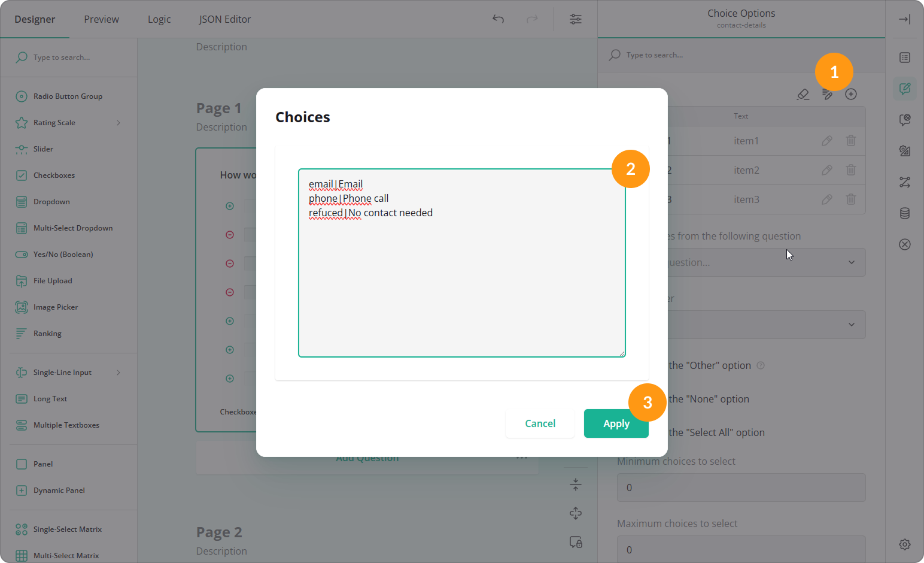Delete item3 using its trash icon
This screenshot has width=924, height=563.
point(851,199)
